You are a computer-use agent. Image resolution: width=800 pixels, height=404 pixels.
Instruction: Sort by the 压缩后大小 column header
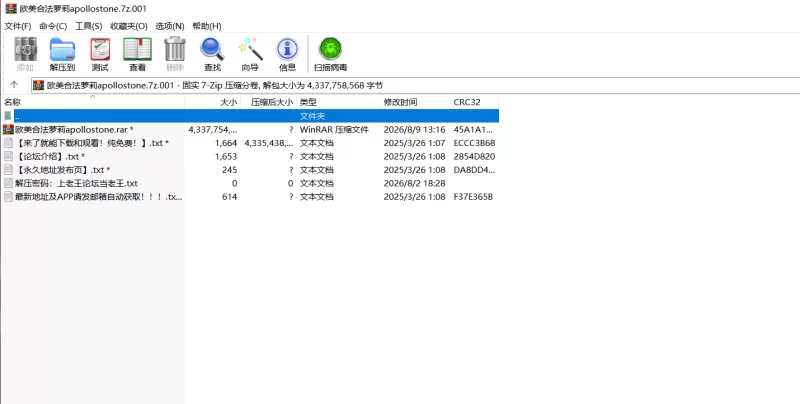click(x=268, y=102)
